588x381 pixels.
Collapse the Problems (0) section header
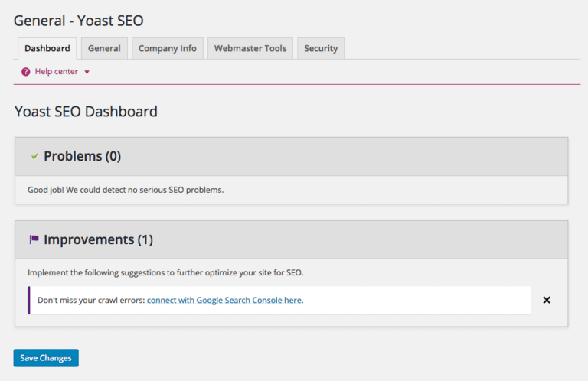click(x=291, y=156)
